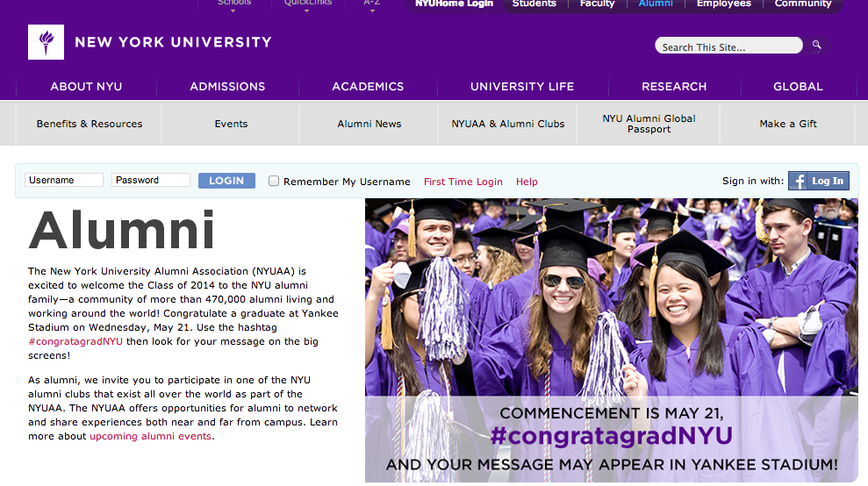The width and height of the screenshot is (868, 486).
Task: Click the search magnifying glass icon
Action: pyautogui.click(x=816, y=46)
